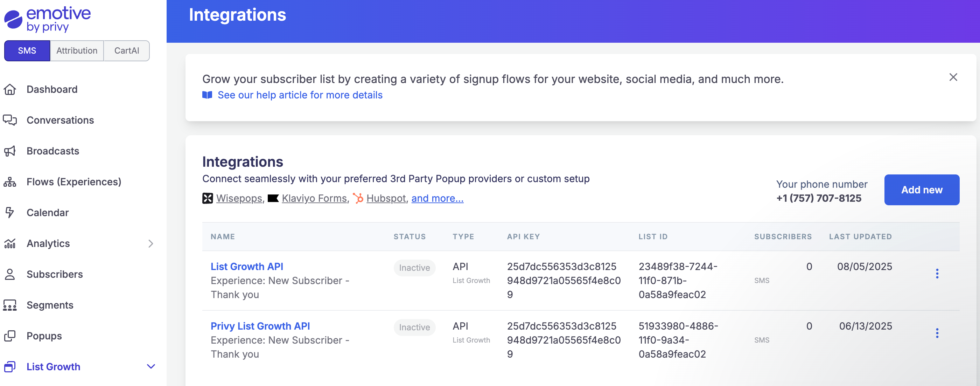Select Flows (Experiences) sidebar icon
Image resolution: width=980 pixels, height=386 pixels.
tap(10, 182)
